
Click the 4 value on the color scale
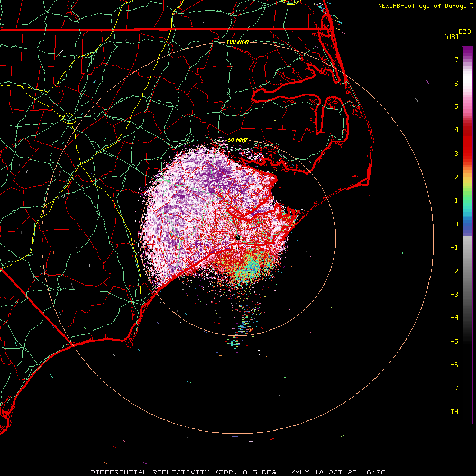click(456, 130)
